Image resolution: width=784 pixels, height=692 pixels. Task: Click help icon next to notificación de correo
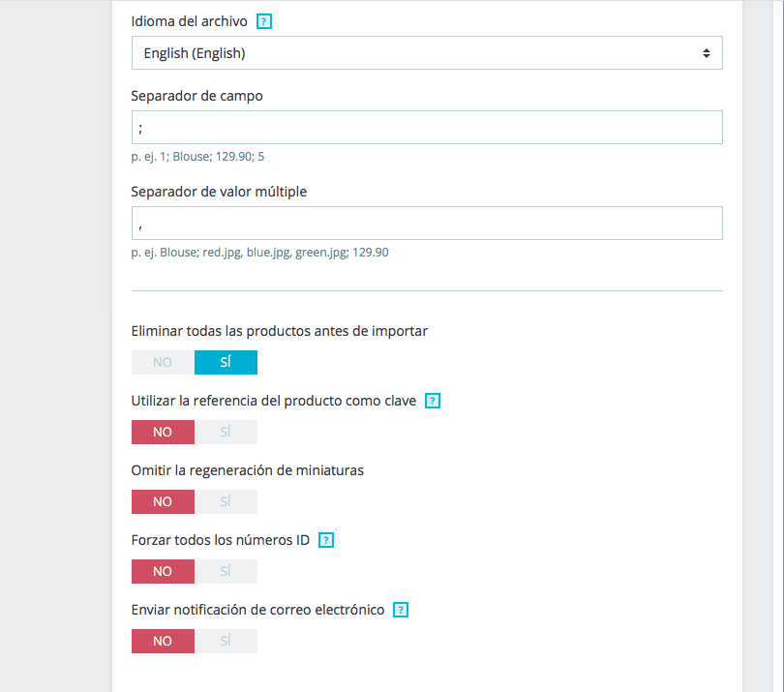click(401, 611)
